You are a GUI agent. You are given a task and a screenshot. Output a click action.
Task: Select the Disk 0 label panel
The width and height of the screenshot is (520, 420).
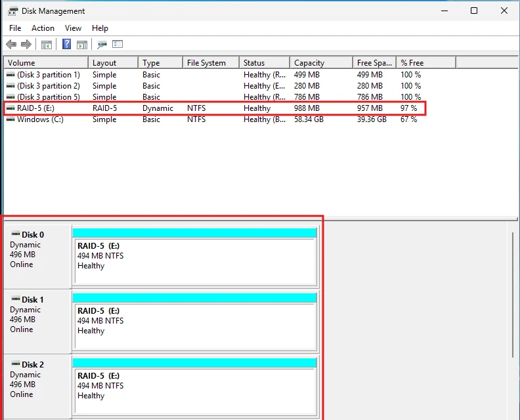coord(37,257)
